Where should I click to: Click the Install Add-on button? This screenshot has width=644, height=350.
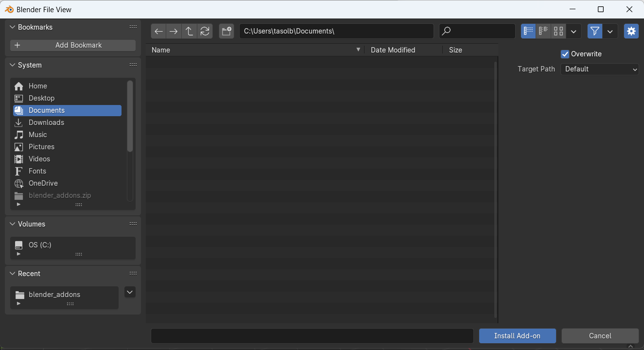tap(517, 335)
